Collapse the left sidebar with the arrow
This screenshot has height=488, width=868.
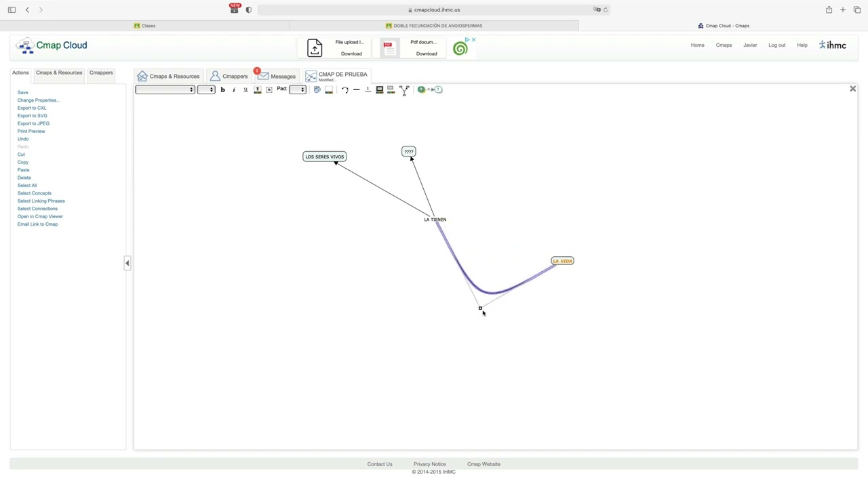click(x=127, y=263)
